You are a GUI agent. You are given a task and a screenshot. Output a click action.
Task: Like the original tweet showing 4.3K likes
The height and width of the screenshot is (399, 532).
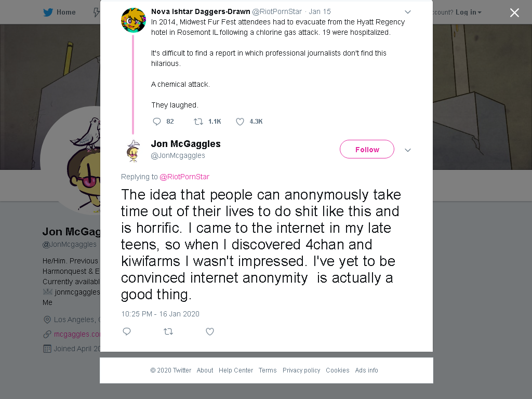point(240,122)
